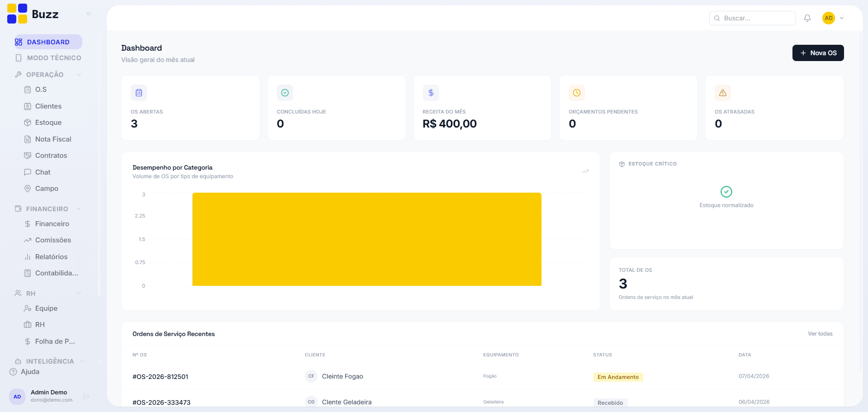Open Ver todas link for recent orders
868x412 pixels.
coord(820,334)
